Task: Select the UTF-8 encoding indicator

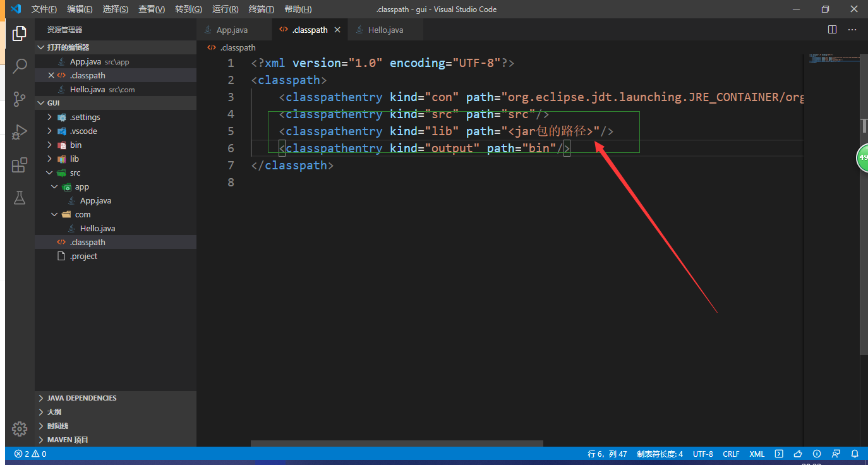Action: (702, 454)
